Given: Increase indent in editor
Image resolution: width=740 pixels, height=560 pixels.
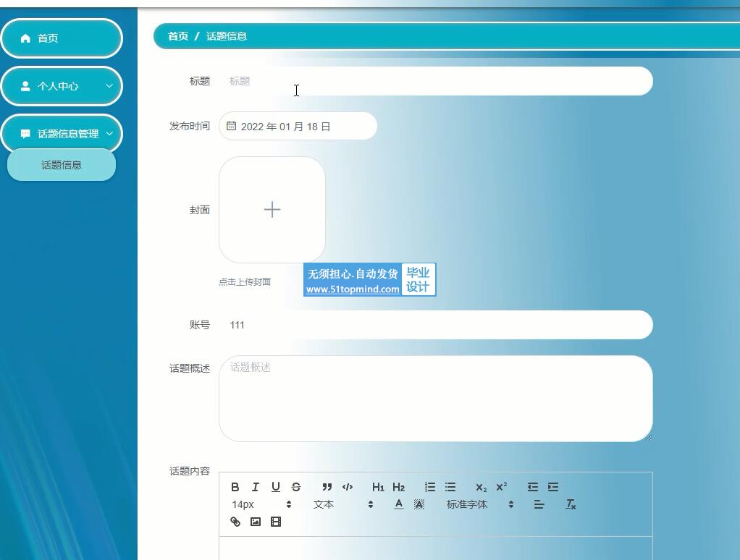Looking at the screenshot, I should [x=552, y=487].
